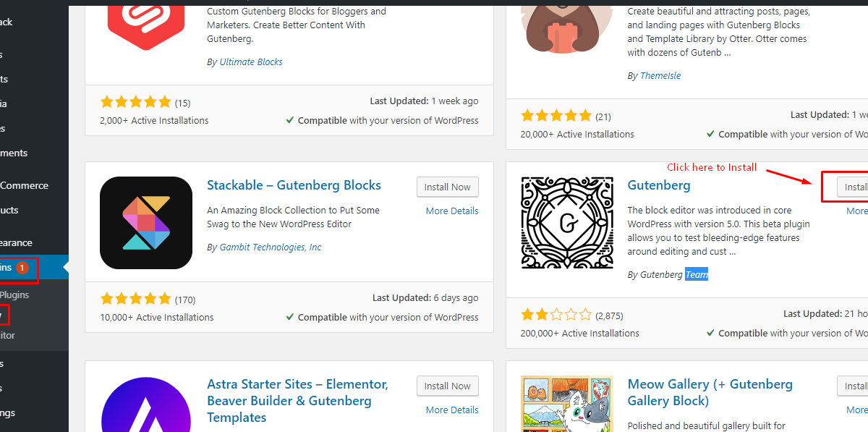
Task: Open the ThemeIsle author link
Action: click(660, 75)
